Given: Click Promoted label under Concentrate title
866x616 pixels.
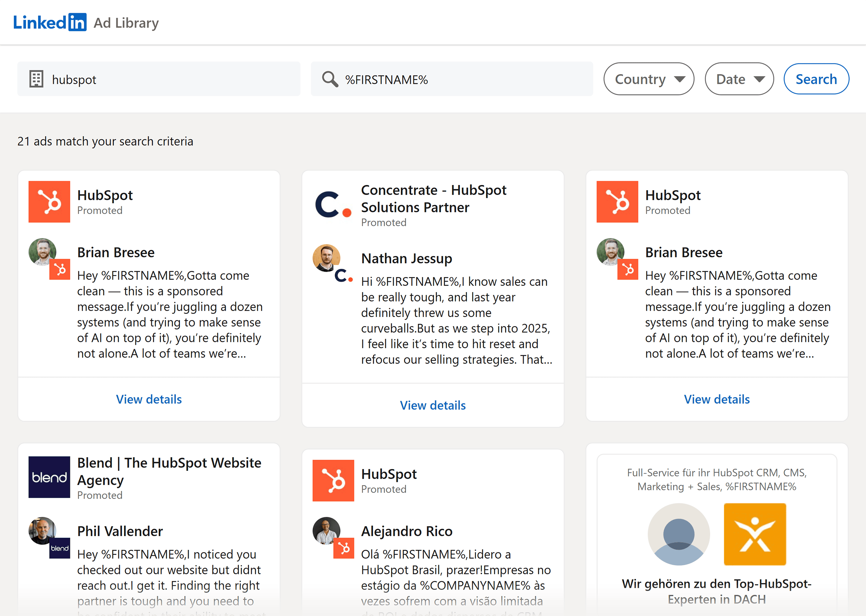Looking at the screenshot, I should (384, 223).
